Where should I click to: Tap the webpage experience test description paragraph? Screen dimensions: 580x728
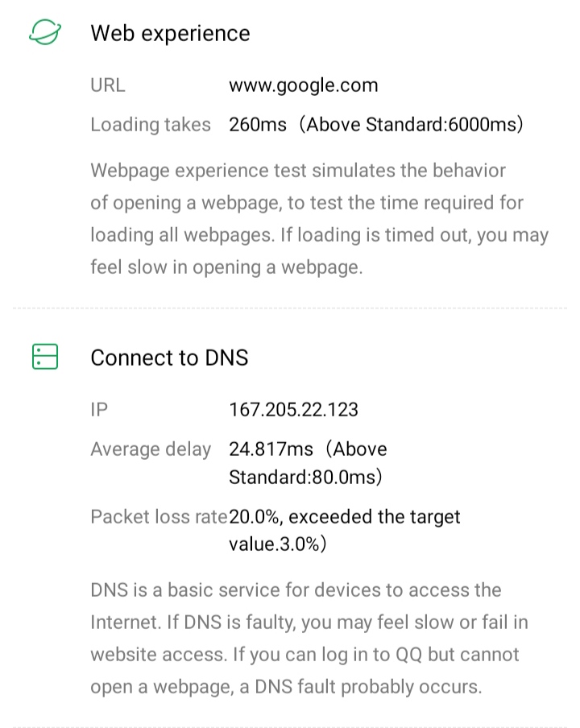[x=319, y=219]
